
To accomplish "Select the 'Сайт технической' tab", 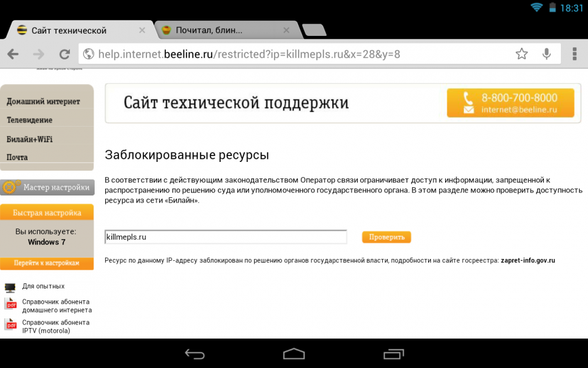I will coord(79,31).
